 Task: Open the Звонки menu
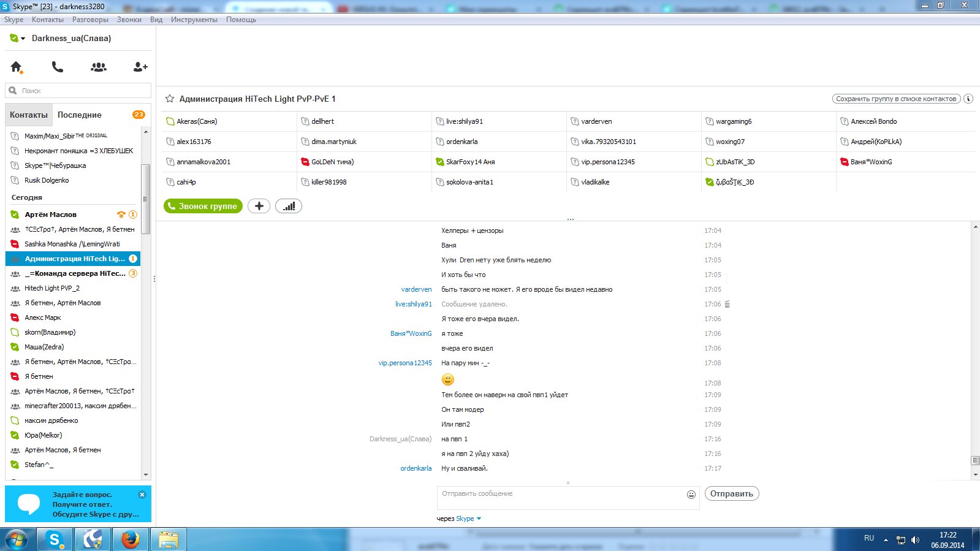(129, 20)
